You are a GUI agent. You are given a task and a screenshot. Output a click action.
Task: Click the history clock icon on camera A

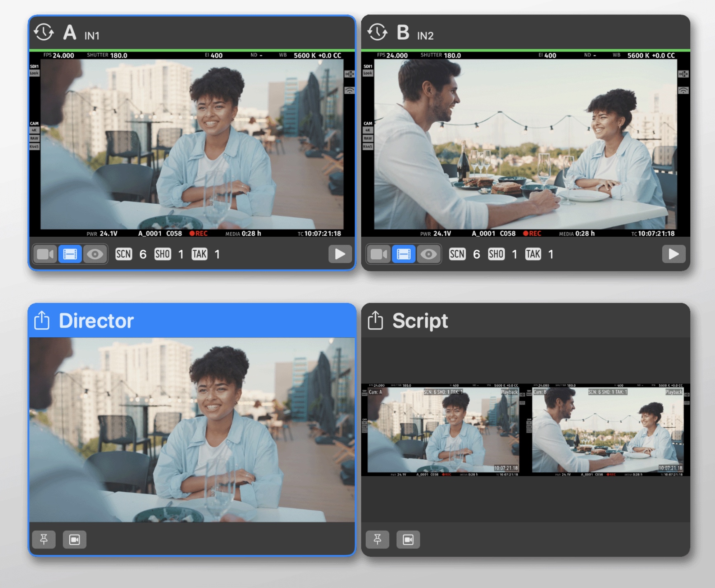point(44,32)
